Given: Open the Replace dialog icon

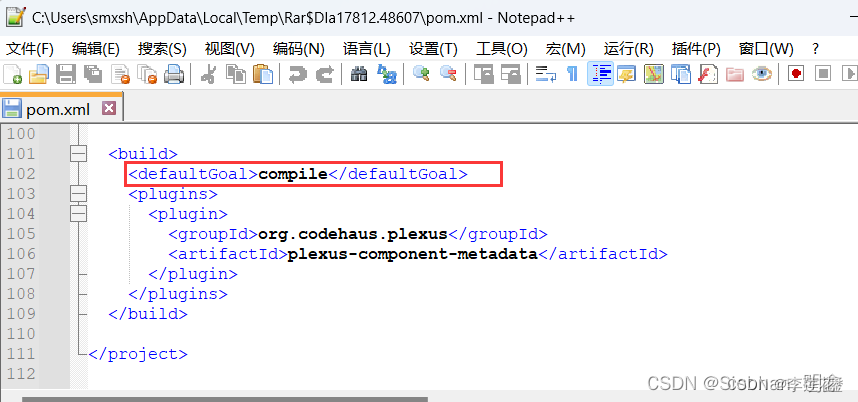Looking at the screenshot, I should 387,74.
